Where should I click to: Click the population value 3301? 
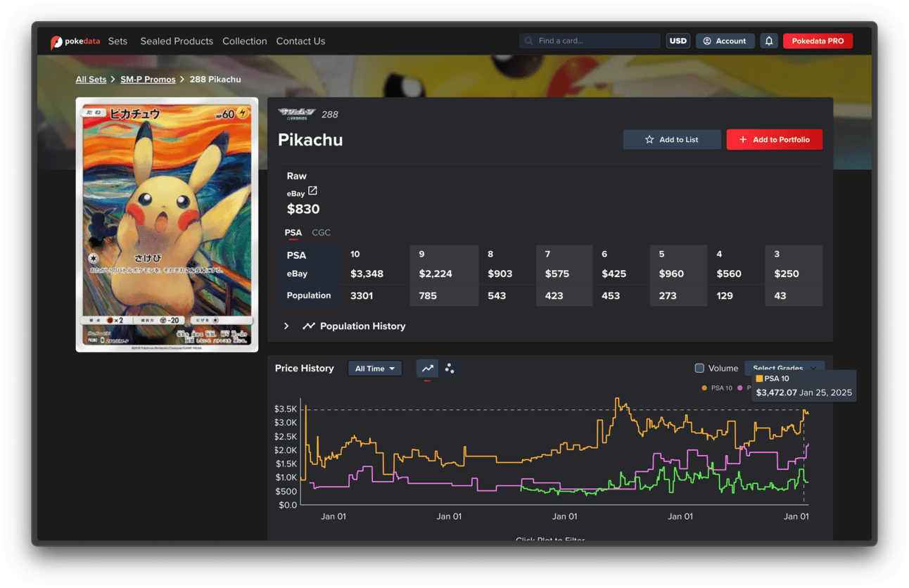[x=362, y=295]
